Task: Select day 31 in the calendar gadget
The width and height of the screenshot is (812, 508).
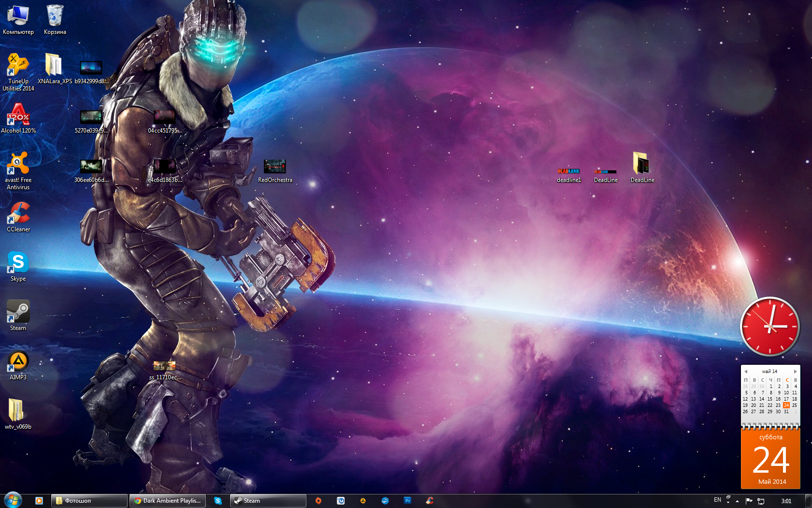Action: click(786, 412)
